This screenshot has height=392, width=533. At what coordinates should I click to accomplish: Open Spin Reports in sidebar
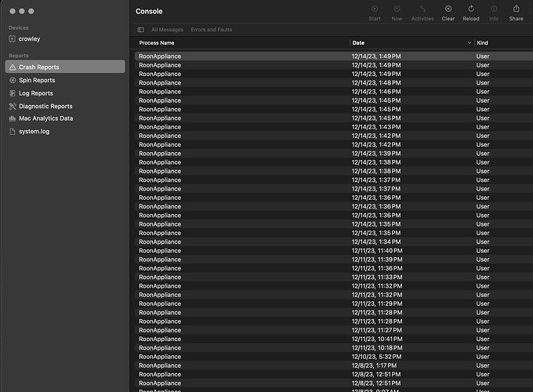64,80
